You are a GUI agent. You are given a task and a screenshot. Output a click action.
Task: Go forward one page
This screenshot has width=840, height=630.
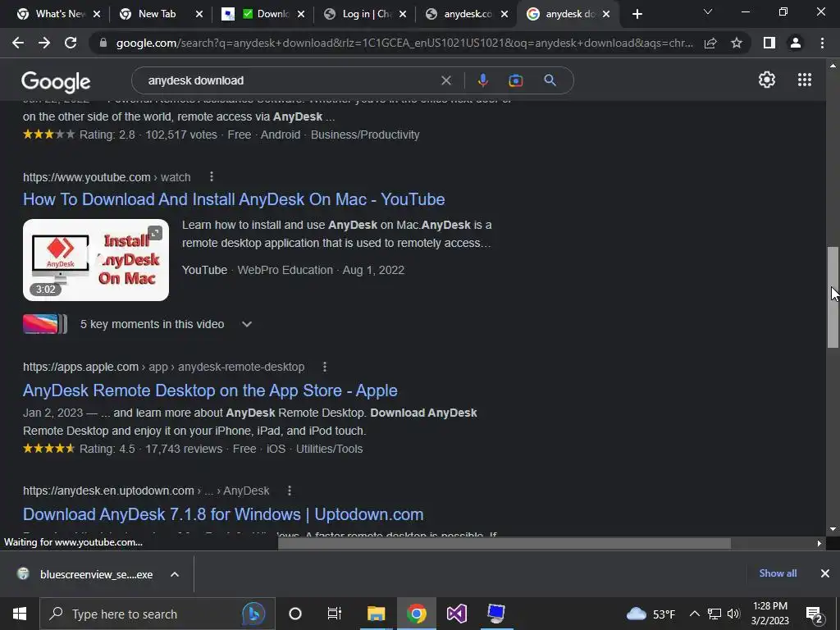[44, 43]
